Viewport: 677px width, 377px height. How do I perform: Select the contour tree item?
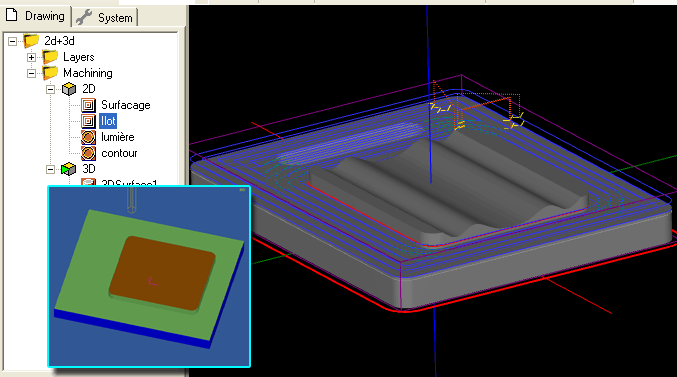[119, 153]
